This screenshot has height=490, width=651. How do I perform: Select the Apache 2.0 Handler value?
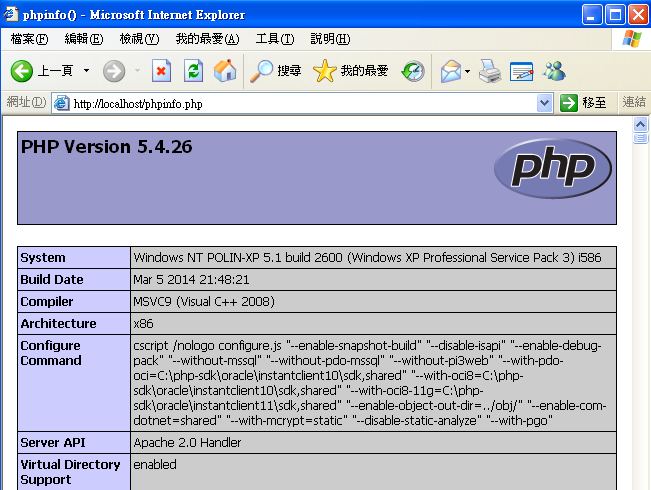187,443
